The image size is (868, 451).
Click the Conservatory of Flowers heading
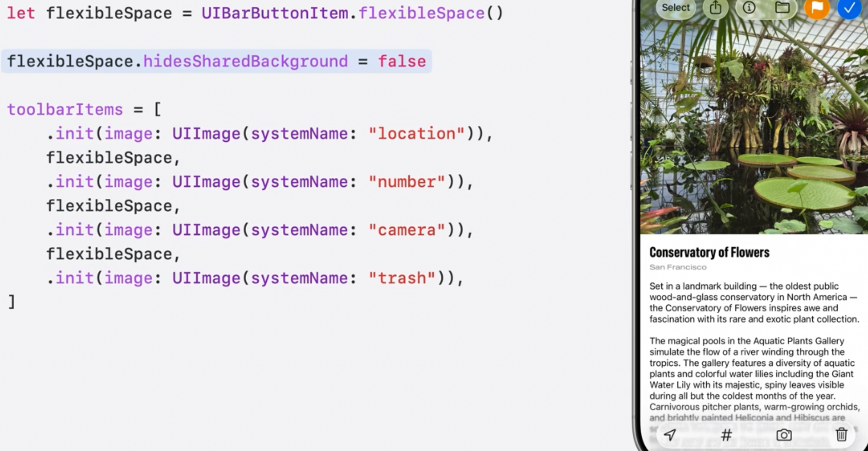(709, 252)
